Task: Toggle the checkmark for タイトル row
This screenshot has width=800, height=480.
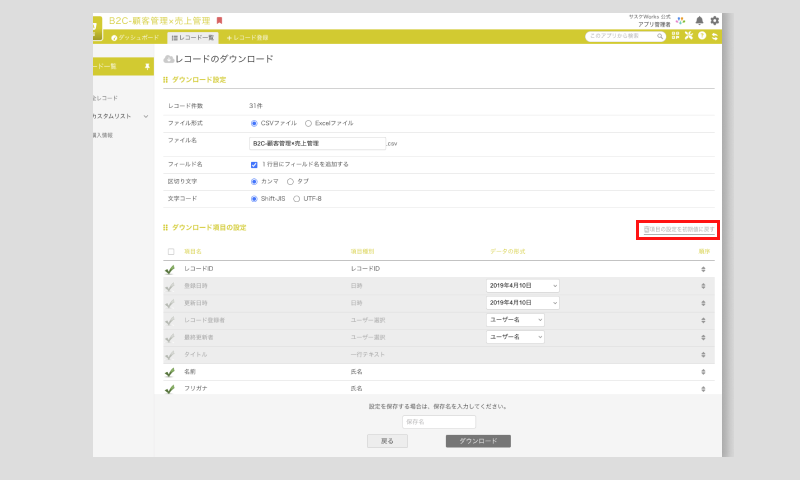Action: pyautogui.click(x=170, y=355)
